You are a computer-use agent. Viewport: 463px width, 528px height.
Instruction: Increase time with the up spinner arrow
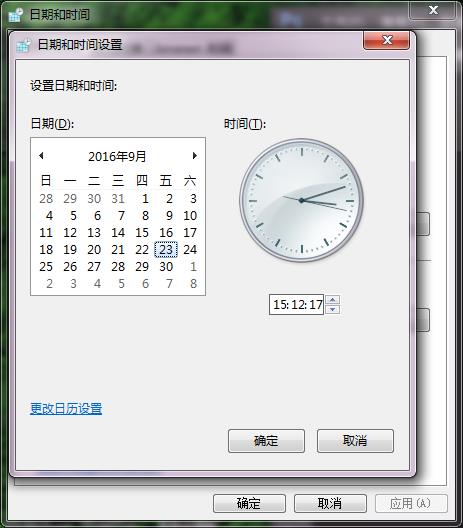coord(333,300)
